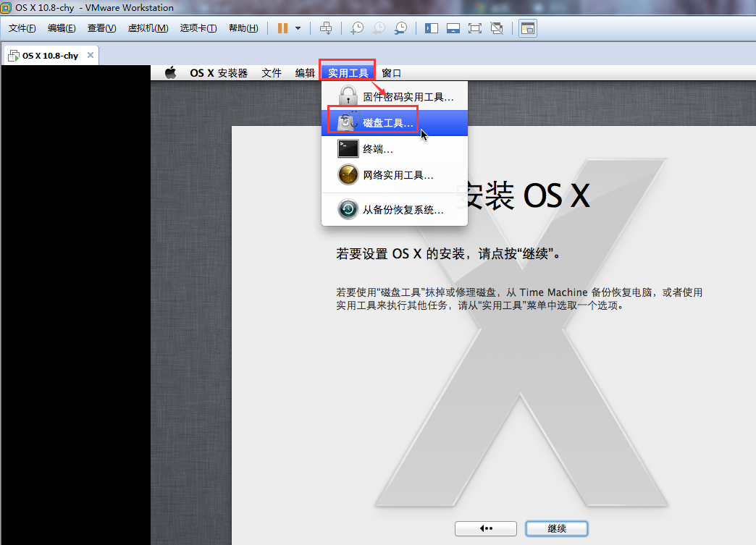Open the 查看(V) VMware menu

101,28
